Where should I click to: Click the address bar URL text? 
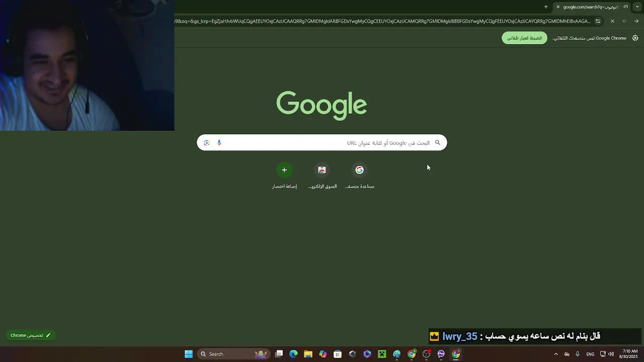(382, 21)
